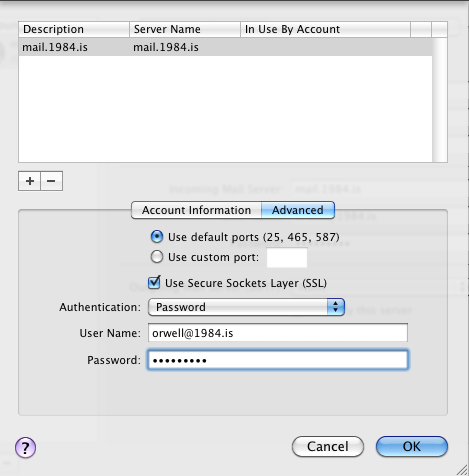Confirm with the OK button

412,446
